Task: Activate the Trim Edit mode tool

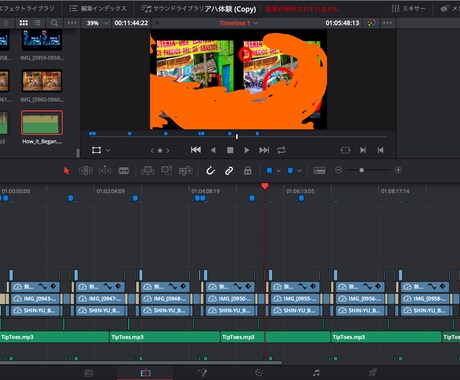Action: [x=86, y=171]
